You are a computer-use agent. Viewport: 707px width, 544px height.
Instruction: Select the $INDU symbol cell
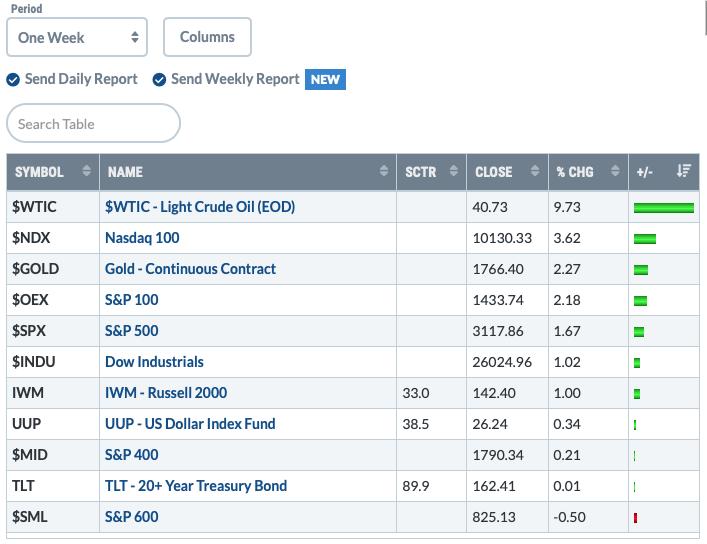[53, 362]
